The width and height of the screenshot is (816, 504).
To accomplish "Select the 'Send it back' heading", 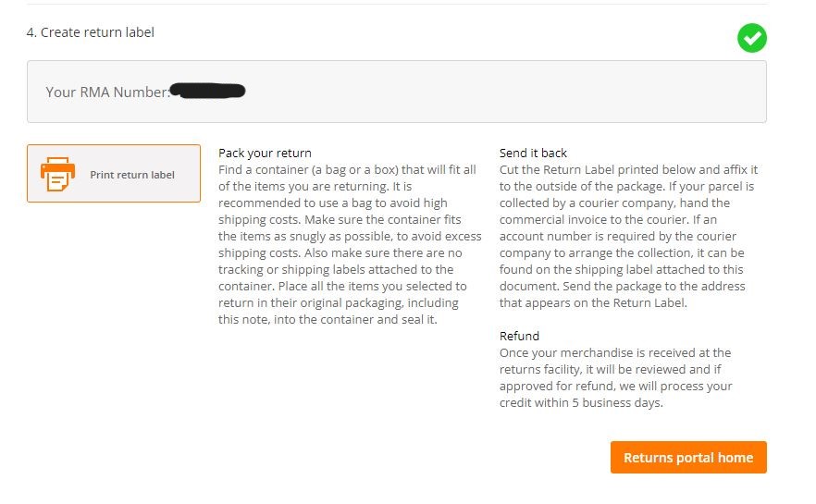I will (533, 153).
